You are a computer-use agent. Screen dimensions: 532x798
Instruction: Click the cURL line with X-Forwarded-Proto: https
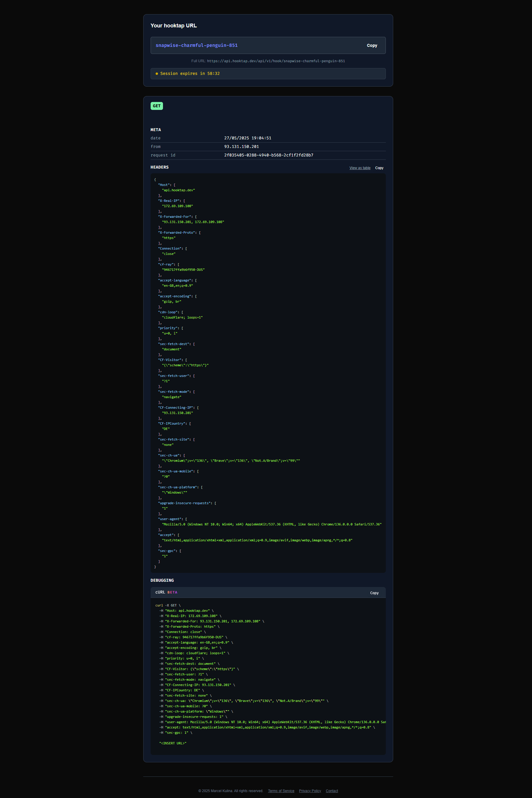pos(189,627)
